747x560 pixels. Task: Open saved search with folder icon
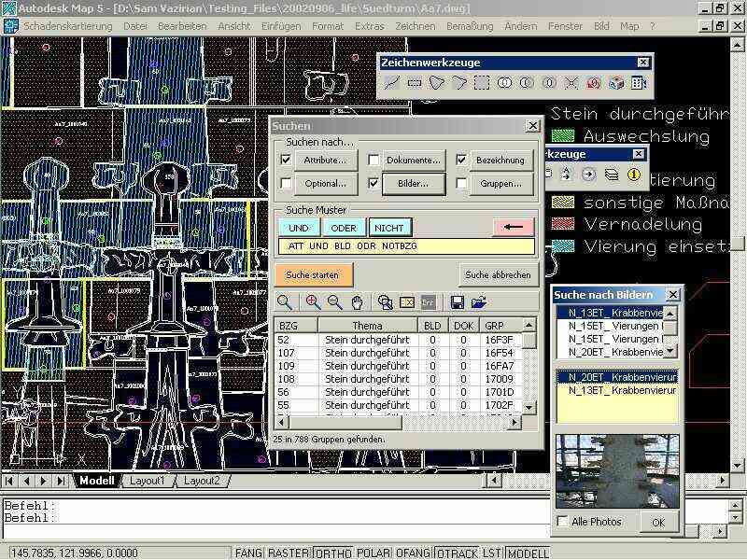pyautogui.click(x=479, y=302)
